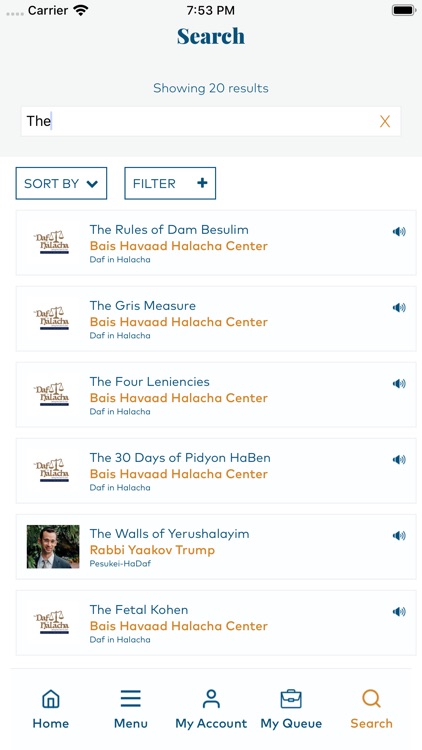
Task: Tap the audio icon for The Gris Measure
Action: coord(399,308)
